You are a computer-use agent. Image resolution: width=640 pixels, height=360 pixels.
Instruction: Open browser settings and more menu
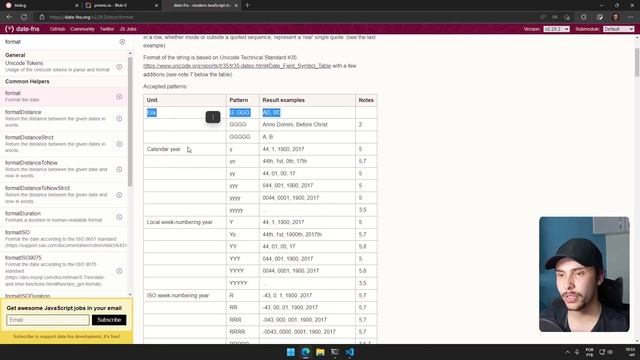[x=631, y=17]
